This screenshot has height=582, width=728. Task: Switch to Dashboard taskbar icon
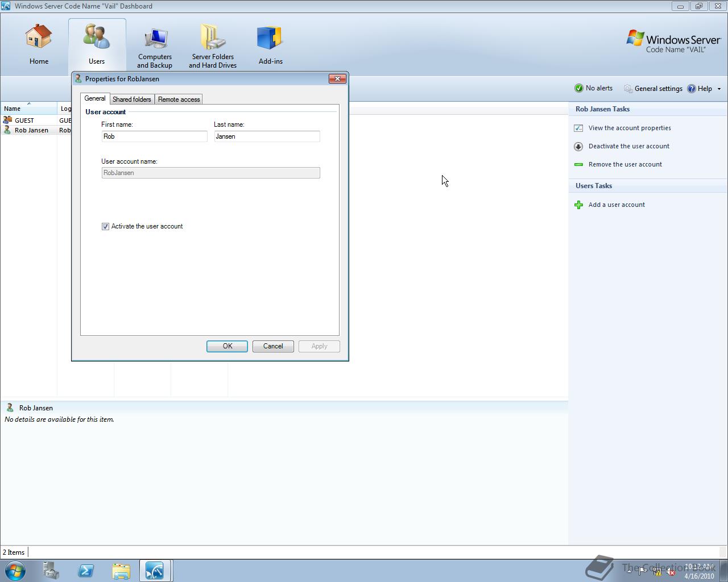tap(155, 571)
